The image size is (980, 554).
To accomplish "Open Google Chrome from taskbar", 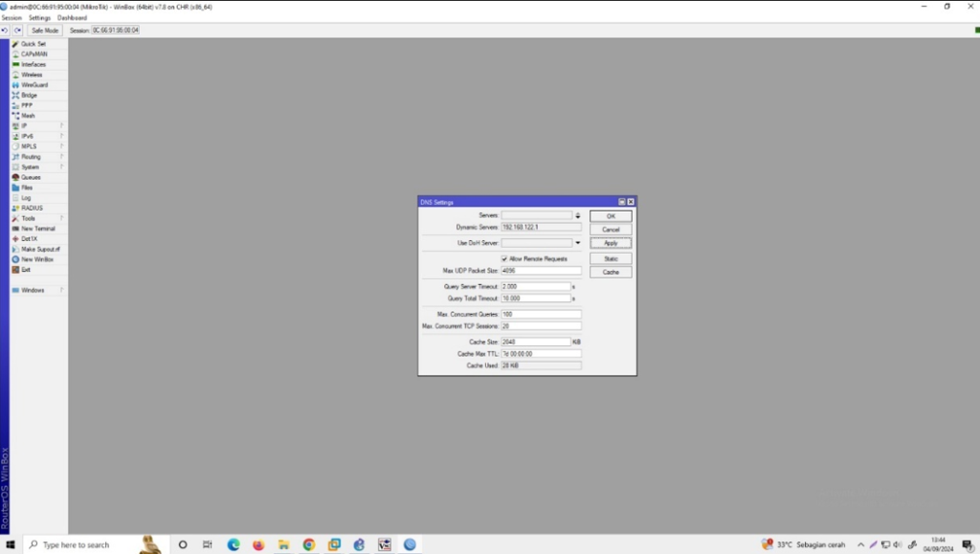I will click(x=309, y=544).
